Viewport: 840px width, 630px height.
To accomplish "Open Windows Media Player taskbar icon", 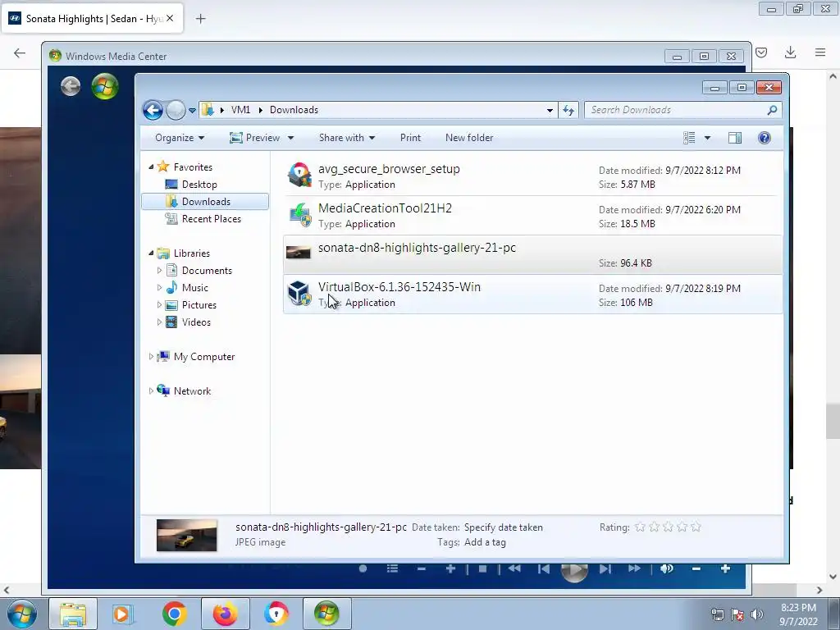I will pyautogui.click(x=123, y=614).
